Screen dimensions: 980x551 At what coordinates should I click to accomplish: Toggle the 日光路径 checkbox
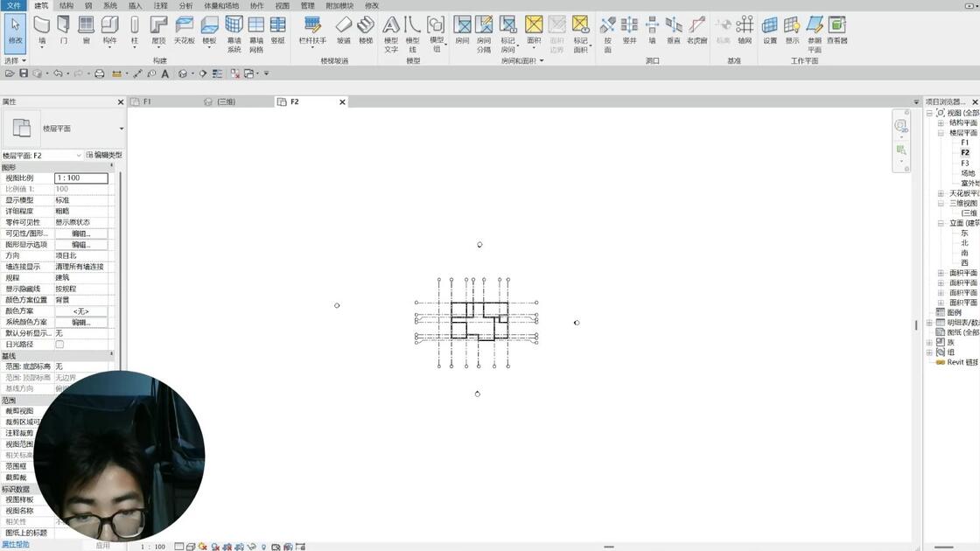click(59, 345)
